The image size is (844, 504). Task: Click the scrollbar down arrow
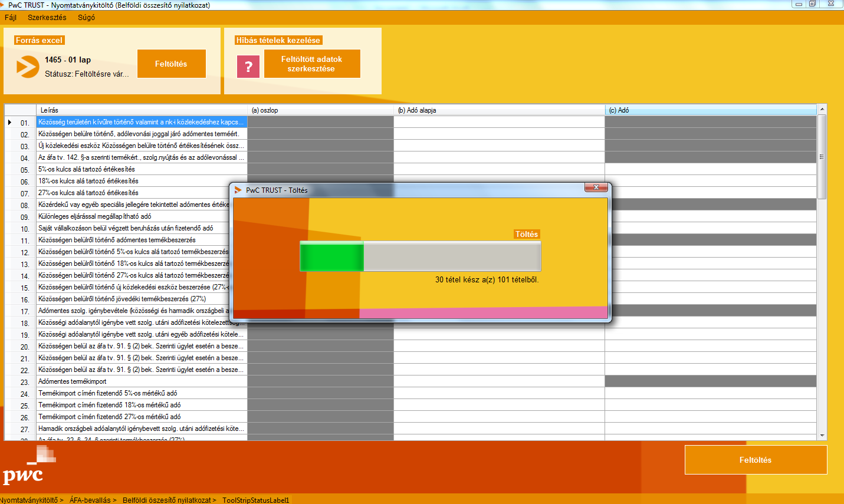coord(822,436)
